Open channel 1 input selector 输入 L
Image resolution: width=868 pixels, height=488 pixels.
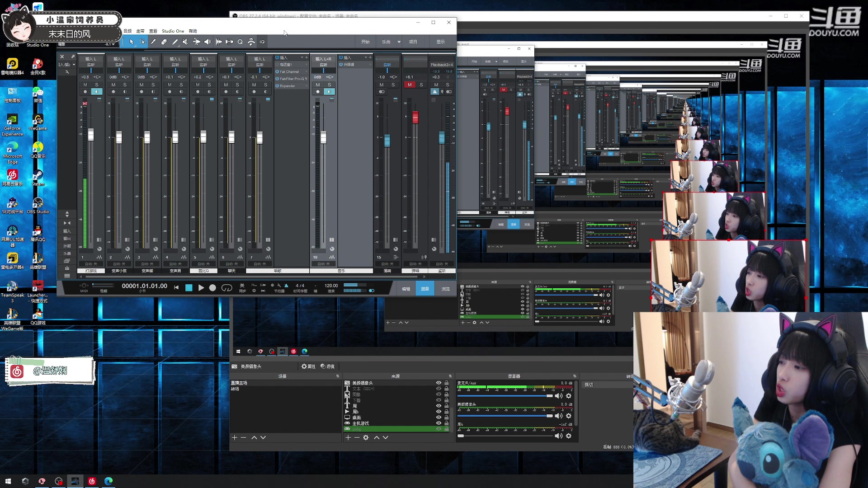[91, 59]
